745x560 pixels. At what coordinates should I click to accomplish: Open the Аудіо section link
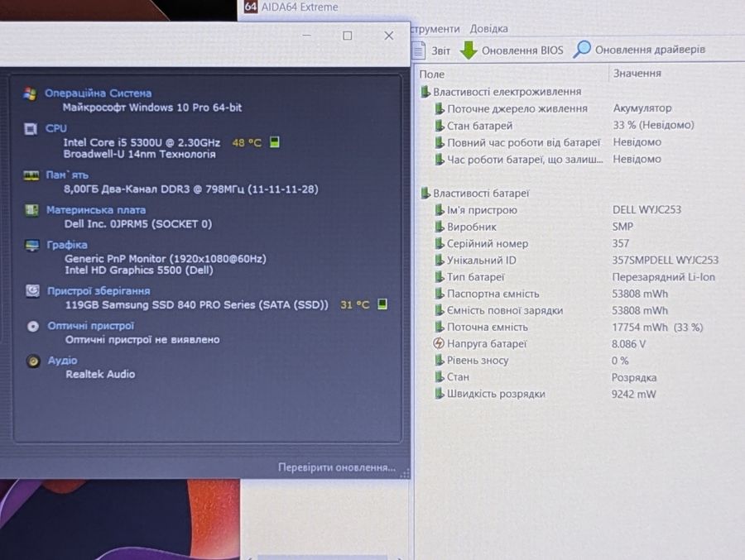pos(62,361)
